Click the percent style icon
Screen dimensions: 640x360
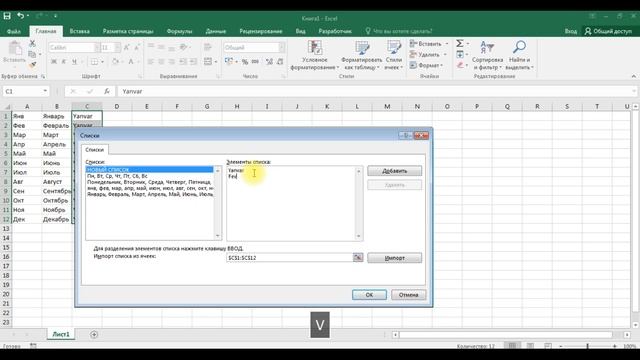[x=244, y=62]
